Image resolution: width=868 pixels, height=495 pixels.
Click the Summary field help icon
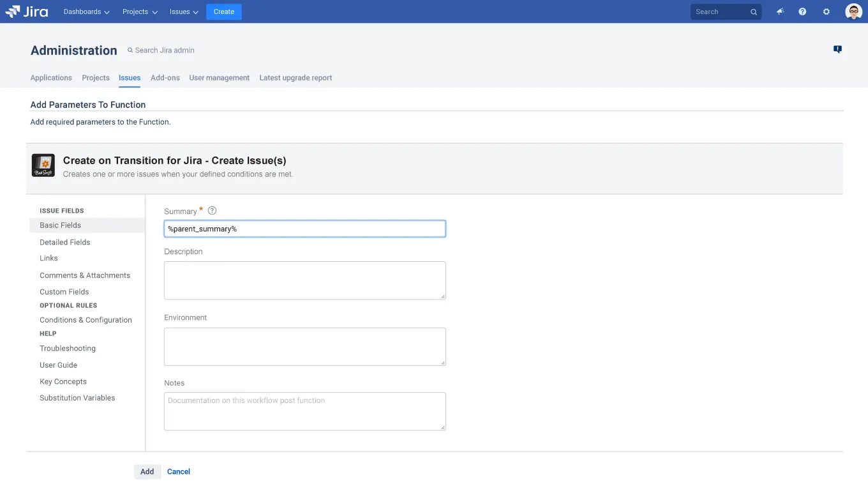[213, 210]
